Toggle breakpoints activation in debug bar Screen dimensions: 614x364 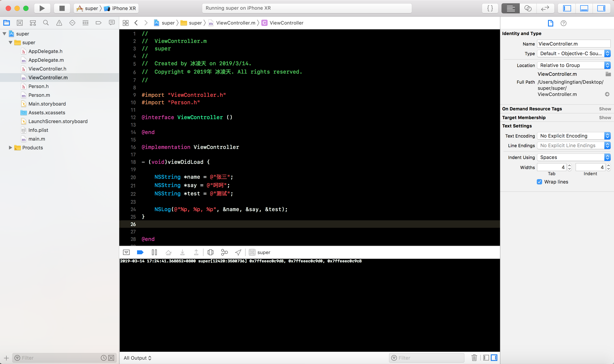pyautogui.click(x=140, y=252)
